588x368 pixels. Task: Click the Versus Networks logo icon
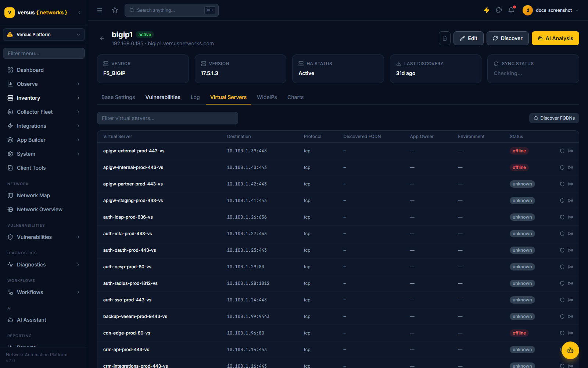(10, 13)
